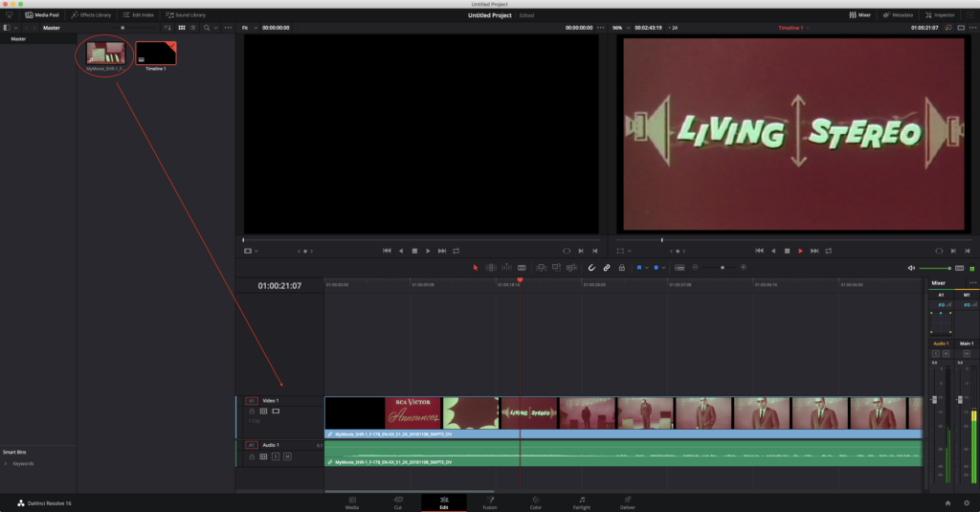Toggle Position Lock padlock in toolbar

point(621,268)
